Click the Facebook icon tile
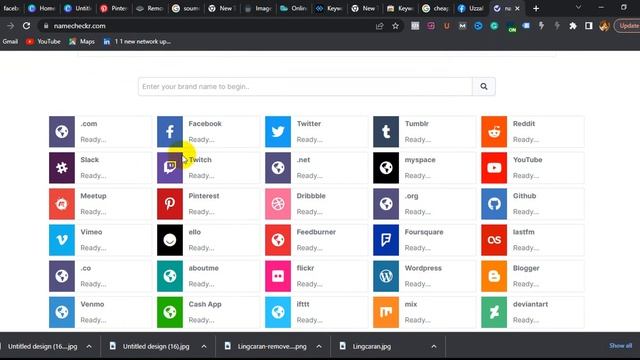 pyautogui.click(x=170, y=131)
